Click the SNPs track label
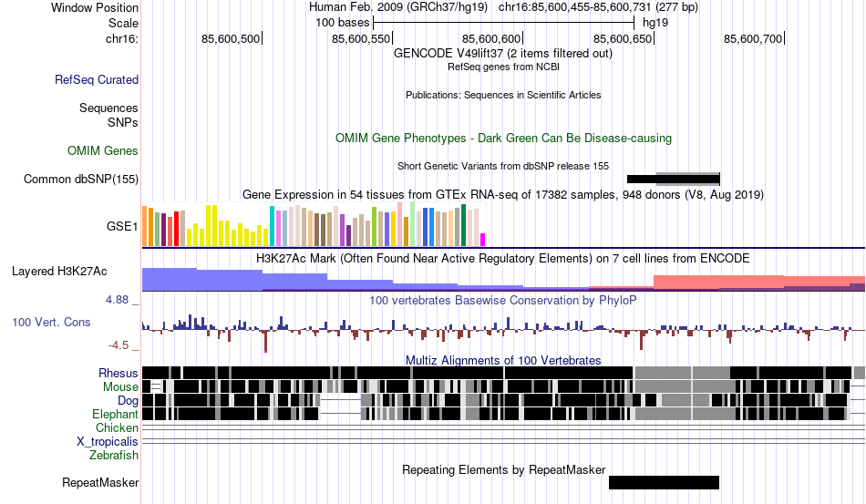866x504 pixels. [123, 122]
